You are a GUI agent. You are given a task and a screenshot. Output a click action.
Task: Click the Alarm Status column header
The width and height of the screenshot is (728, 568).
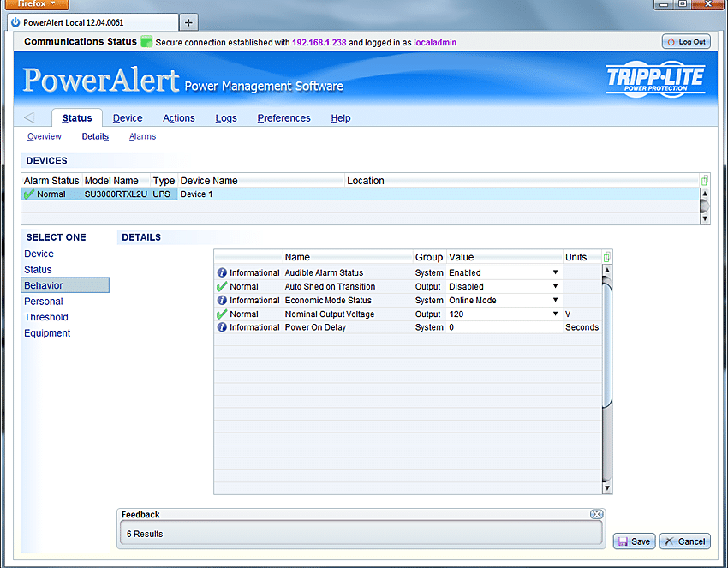(51, 181)
